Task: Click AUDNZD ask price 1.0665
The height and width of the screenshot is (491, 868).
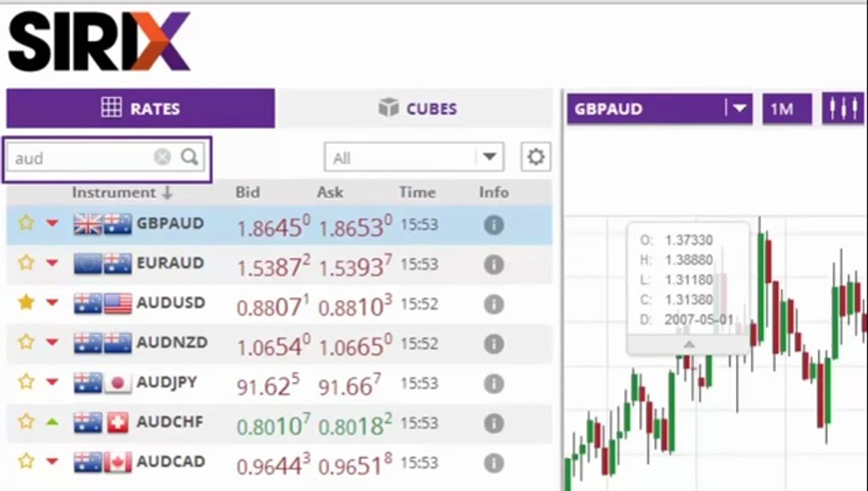Action: (x=355, y=346)
